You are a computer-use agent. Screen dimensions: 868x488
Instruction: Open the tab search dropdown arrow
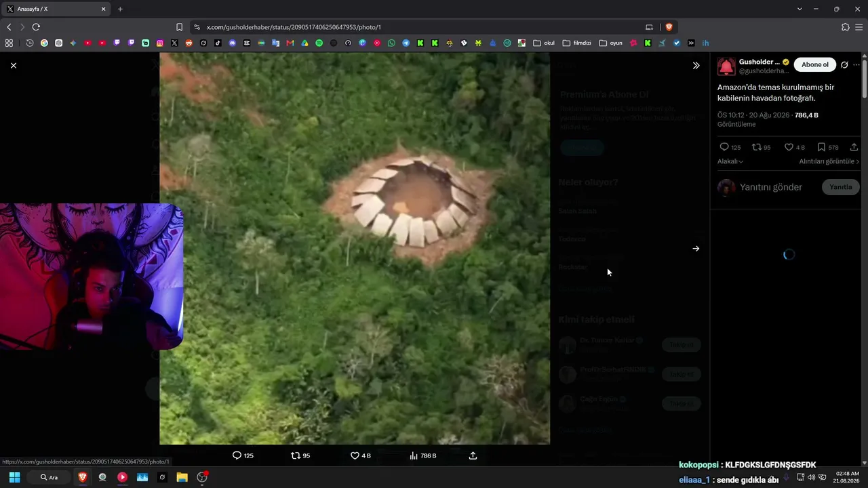pos(800,9)
